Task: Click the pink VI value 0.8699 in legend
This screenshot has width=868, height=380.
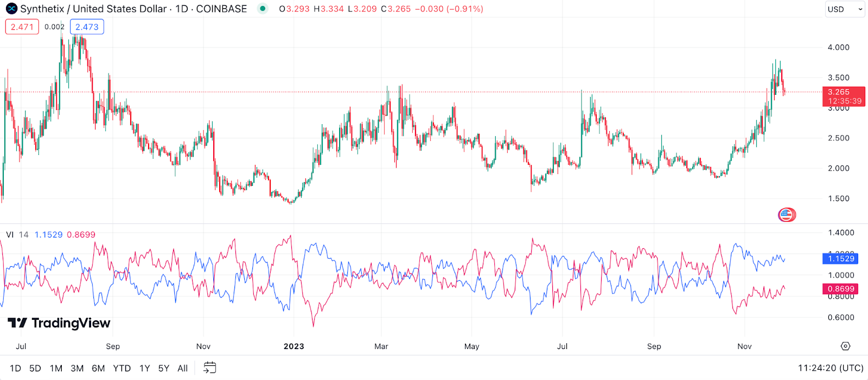Action: (x=81, y=235)
